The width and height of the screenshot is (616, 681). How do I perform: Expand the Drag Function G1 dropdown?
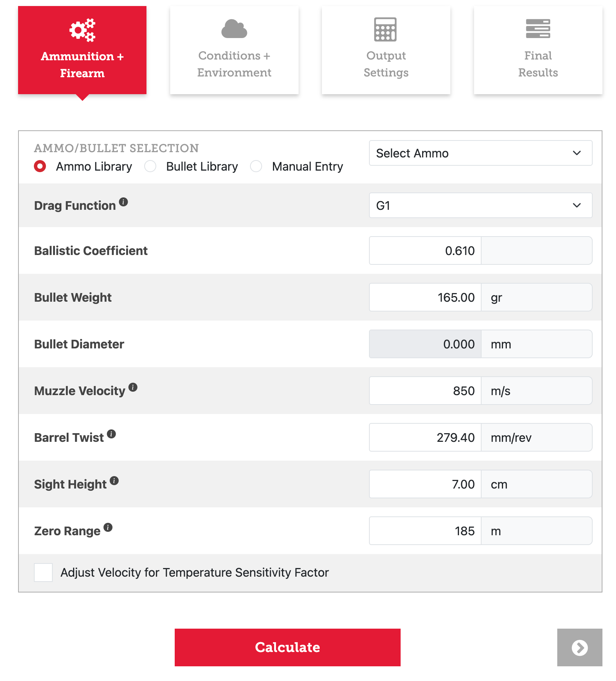480,206
